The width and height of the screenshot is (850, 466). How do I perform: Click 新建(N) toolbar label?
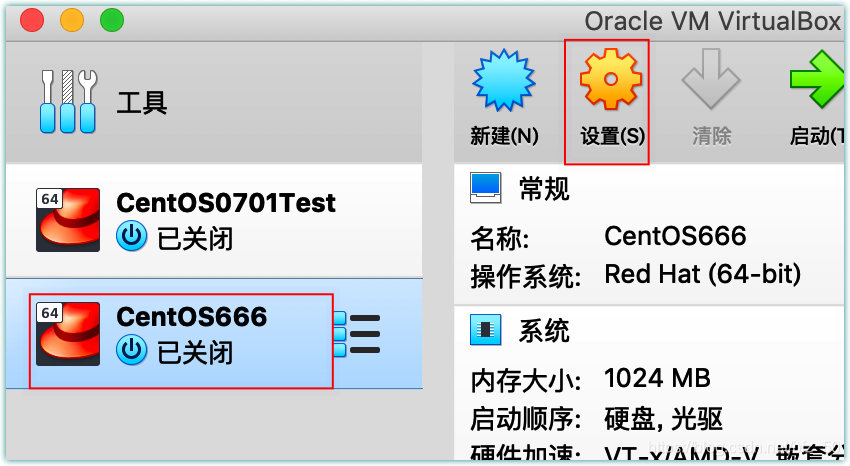(504, 135)
